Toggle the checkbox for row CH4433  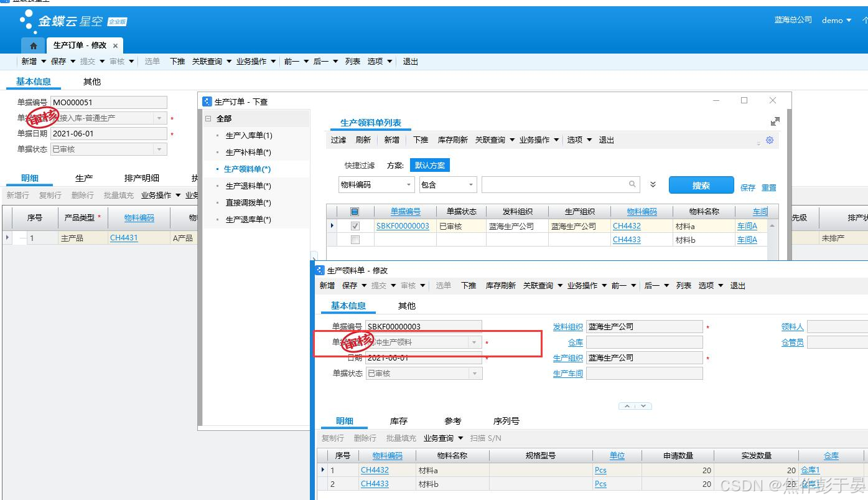pos(355,240)
